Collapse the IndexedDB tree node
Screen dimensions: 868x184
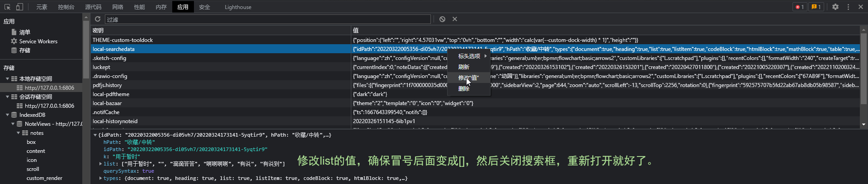click(8, 115)
